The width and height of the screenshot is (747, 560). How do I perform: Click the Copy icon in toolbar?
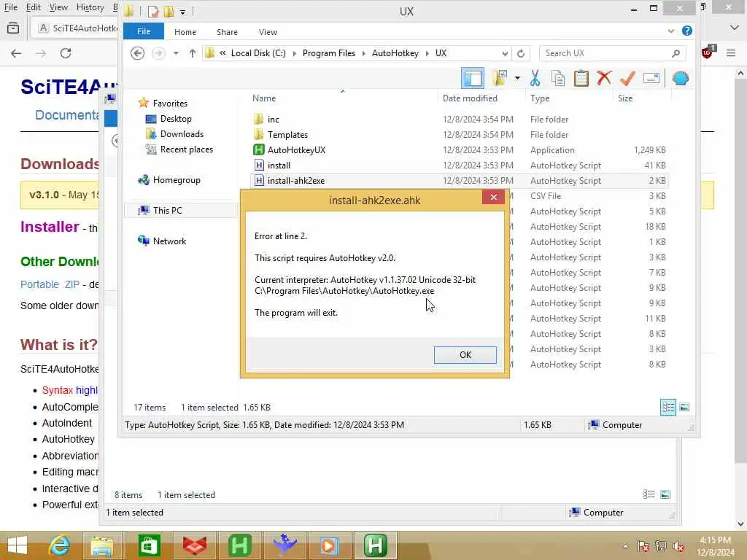coord(558,78)
